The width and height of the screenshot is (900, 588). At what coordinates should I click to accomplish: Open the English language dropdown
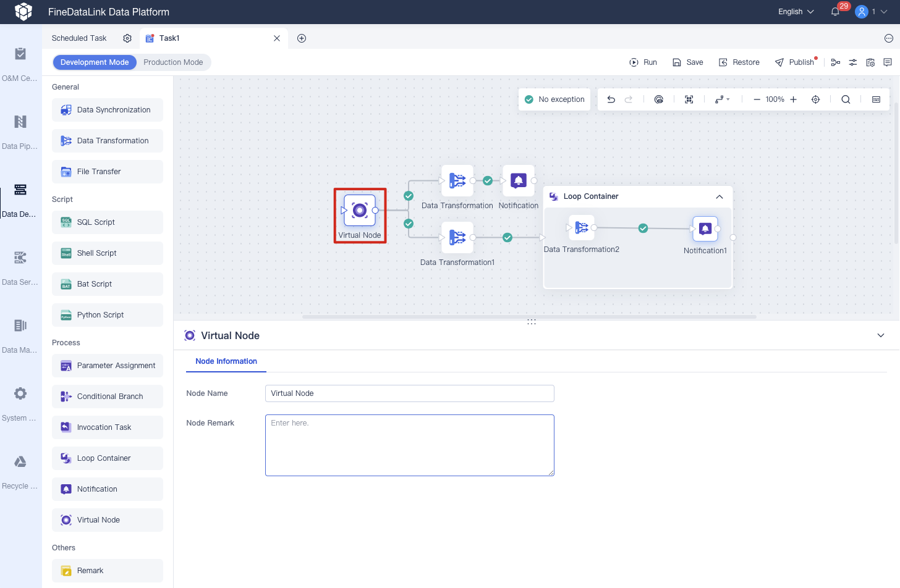click(795, 11)
